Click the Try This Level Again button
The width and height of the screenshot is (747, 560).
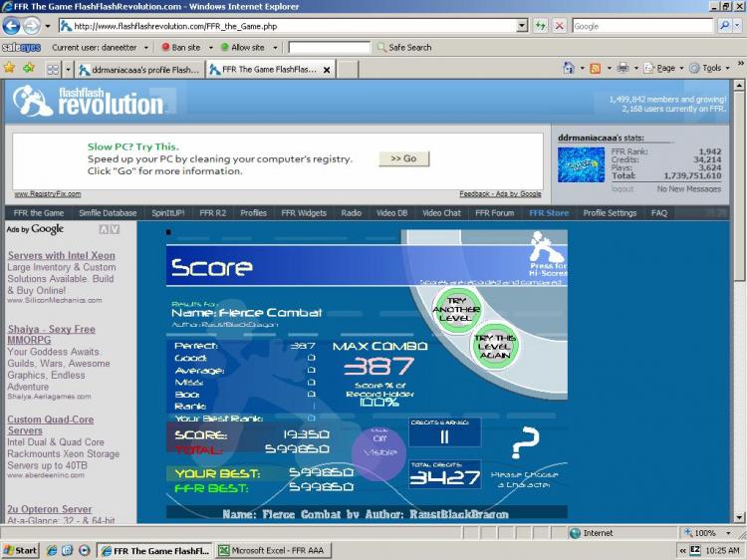point(494,347)
